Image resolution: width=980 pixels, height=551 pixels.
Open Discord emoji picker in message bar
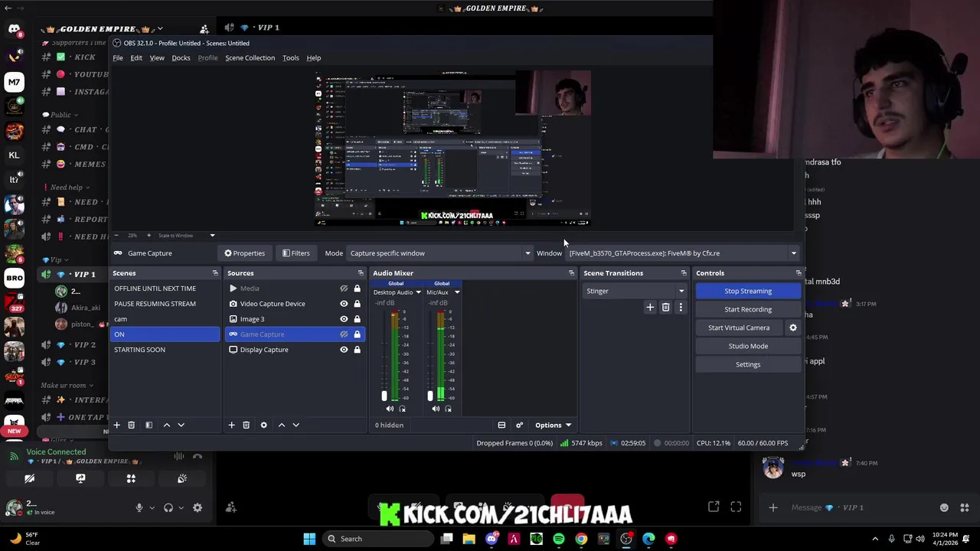[944, 507]
